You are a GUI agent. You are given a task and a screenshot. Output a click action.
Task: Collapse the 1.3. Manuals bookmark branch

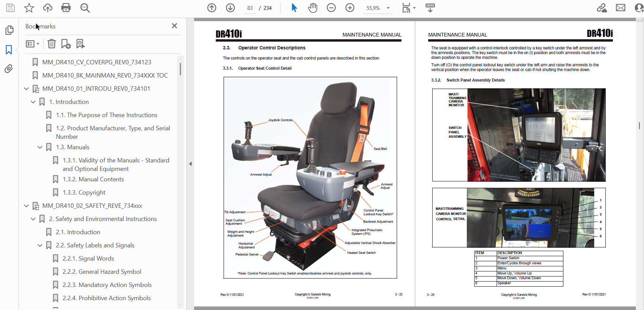pyautogui.click(x=40, y=147)
